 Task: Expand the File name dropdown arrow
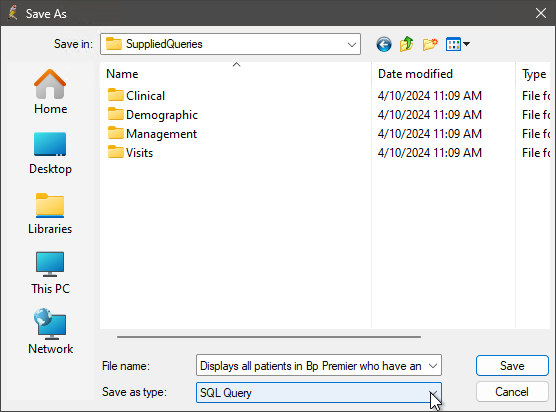tap(433, 366)
